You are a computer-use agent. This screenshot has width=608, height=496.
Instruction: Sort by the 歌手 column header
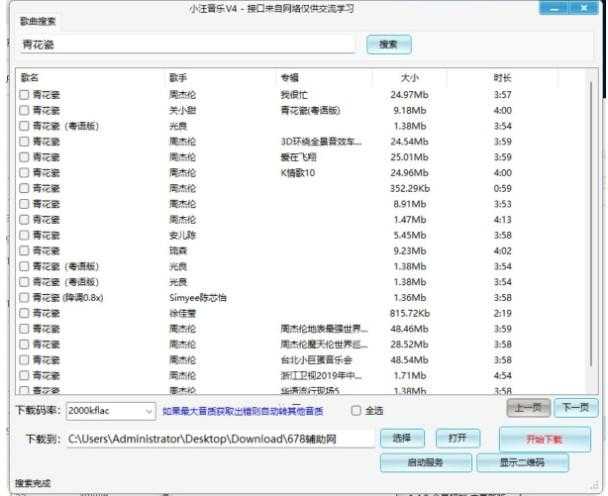(220, 77)
